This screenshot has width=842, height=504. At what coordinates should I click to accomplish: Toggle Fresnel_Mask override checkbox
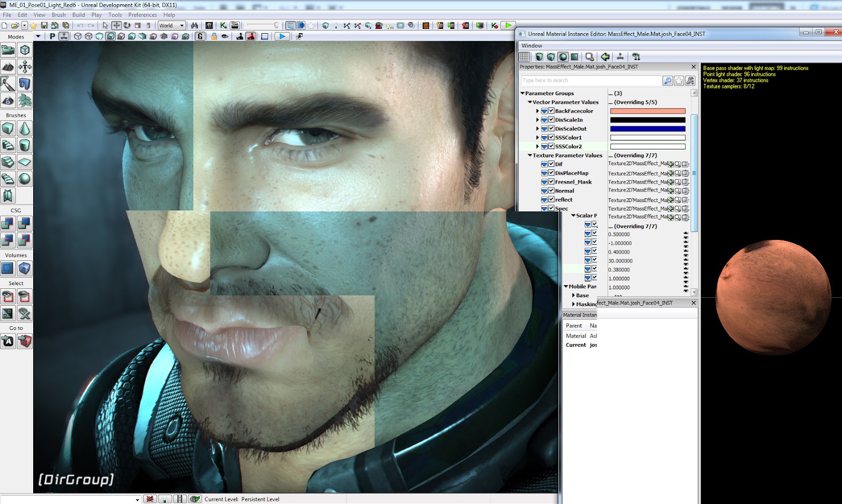(552, 182)
